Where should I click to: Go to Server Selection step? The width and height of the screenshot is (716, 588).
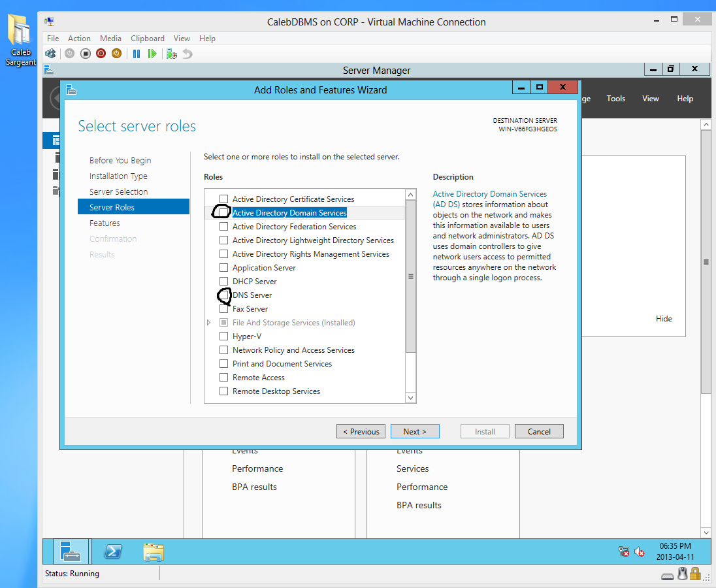pos(118,191)
